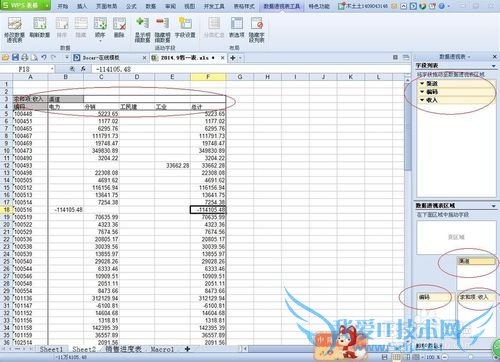
Task: Switch to the 开始 Home ribbon tab
Action: [x=63, y=6]
